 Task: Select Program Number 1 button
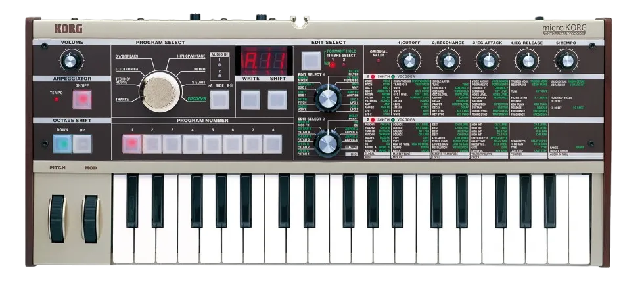131,144
